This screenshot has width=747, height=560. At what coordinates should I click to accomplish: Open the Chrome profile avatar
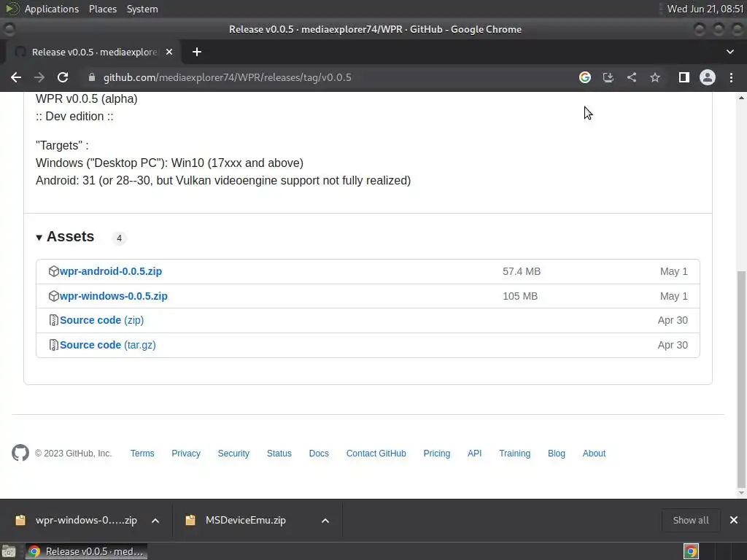(708, 77)
